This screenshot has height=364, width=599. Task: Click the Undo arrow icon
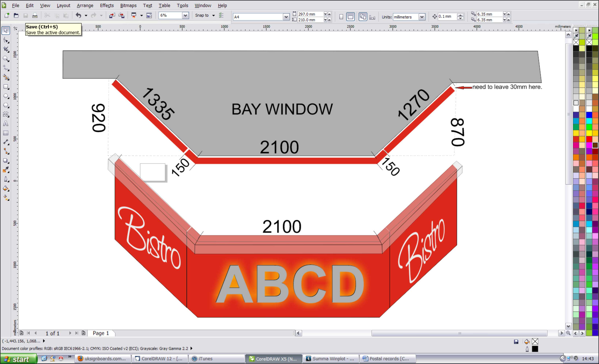(78, 16)
